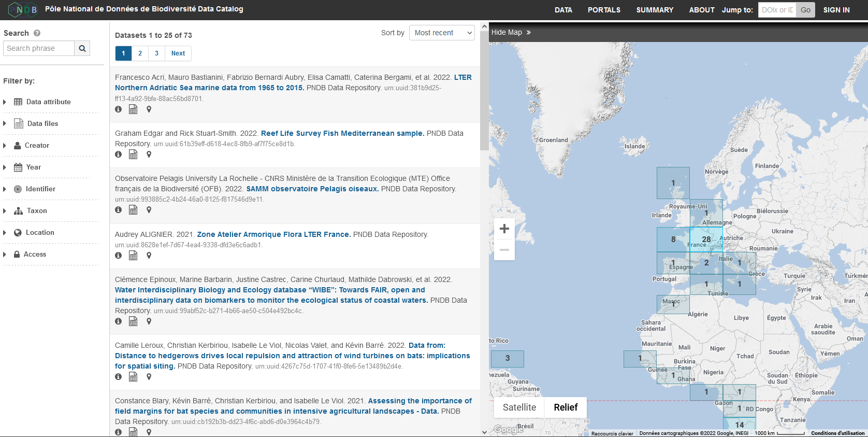Open the Search help question icon
This screenshot has width=868, height=437.
[37, 33]
